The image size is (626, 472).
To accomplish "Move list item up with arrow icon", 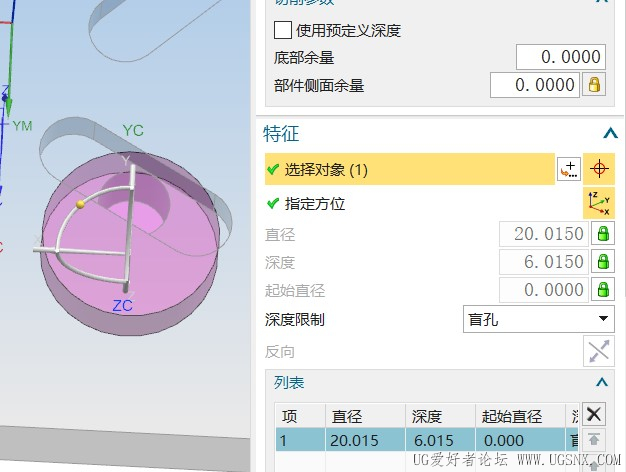I will point(594,440).
